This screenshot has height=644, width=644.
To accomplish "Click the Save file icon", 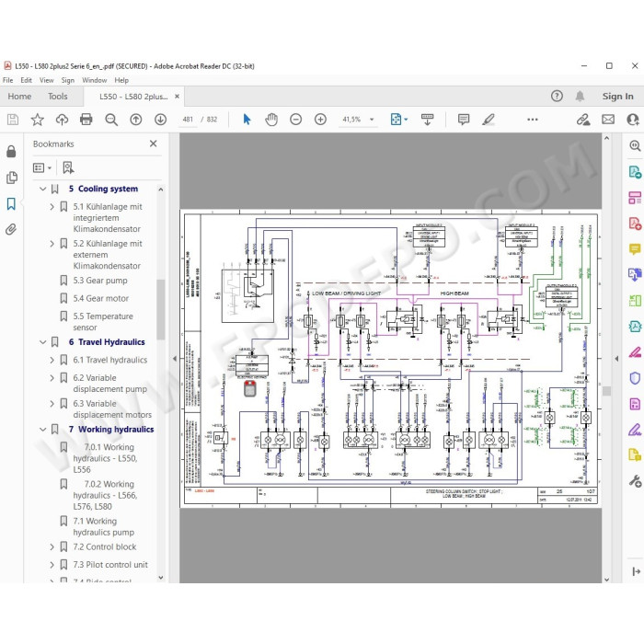I will point(13,120).
